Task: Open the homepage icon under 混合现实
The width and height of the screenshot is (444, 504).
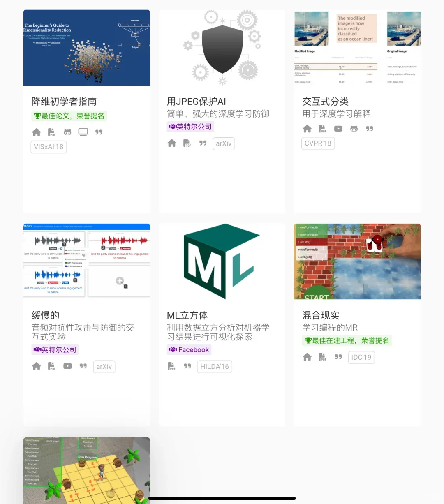Action: click(x=307, y=357)
